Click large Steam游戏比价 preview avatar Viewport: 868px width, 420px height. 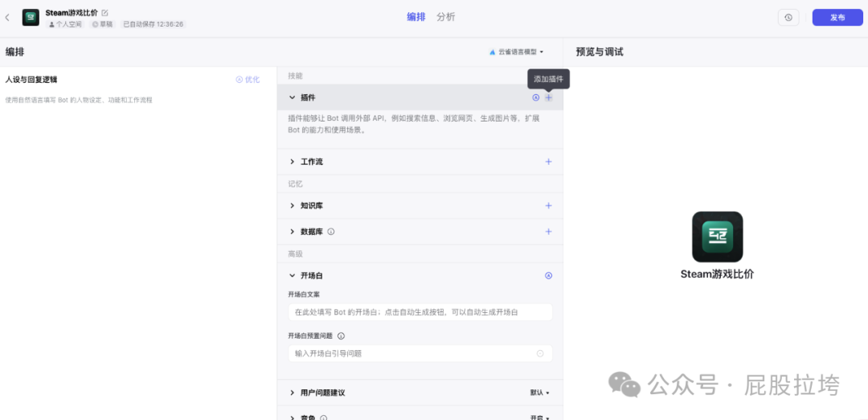[718, 237]
